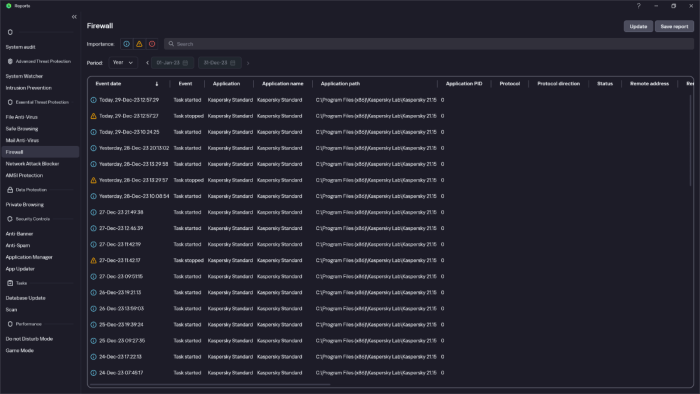Go to previous period arrow

coord(147,63)
